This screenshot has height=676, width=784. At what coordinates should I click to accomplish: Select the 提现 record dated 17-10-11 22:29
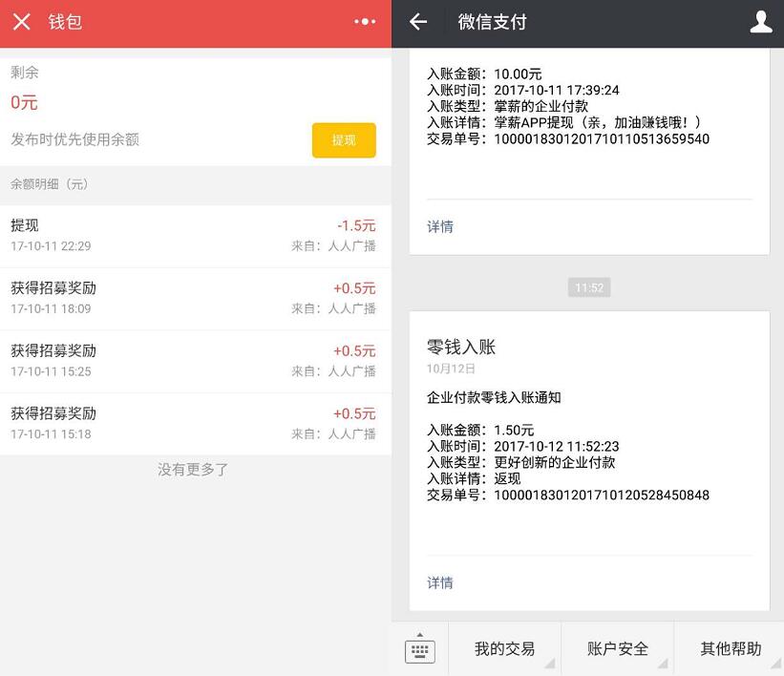196,236
